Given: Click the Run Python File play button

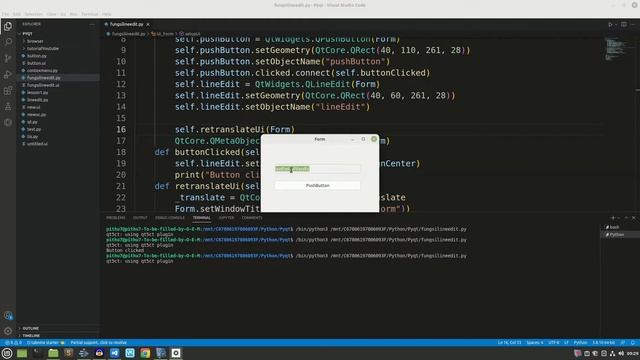Looking at the screenshot, I should coord(610,24).
